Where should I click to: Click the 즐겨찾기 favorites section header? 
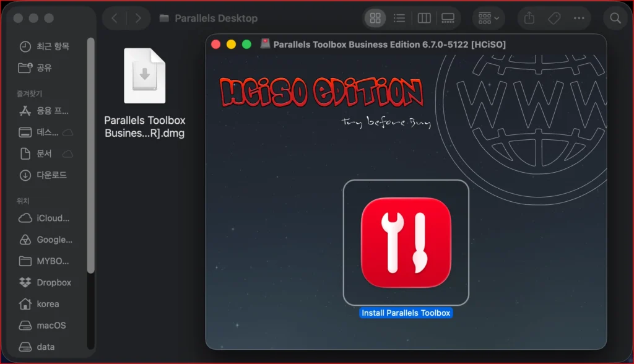29,94
